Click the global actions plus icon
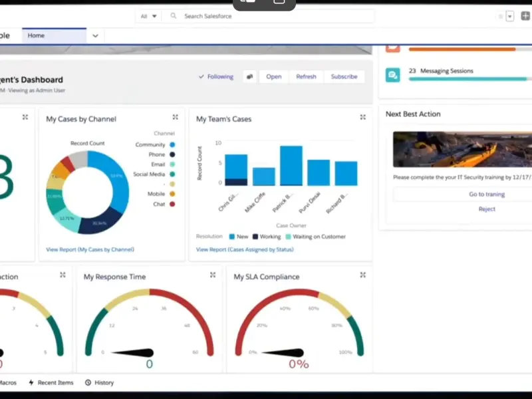The width and height of the screenshot is (532, 399). (x=525, y=16)
